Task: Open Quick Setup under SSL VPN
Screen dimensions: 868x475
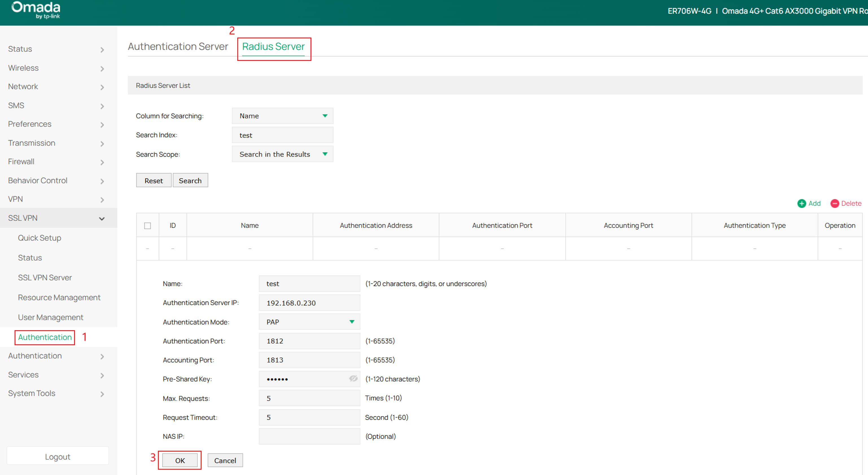Action: tap(40, 238)
